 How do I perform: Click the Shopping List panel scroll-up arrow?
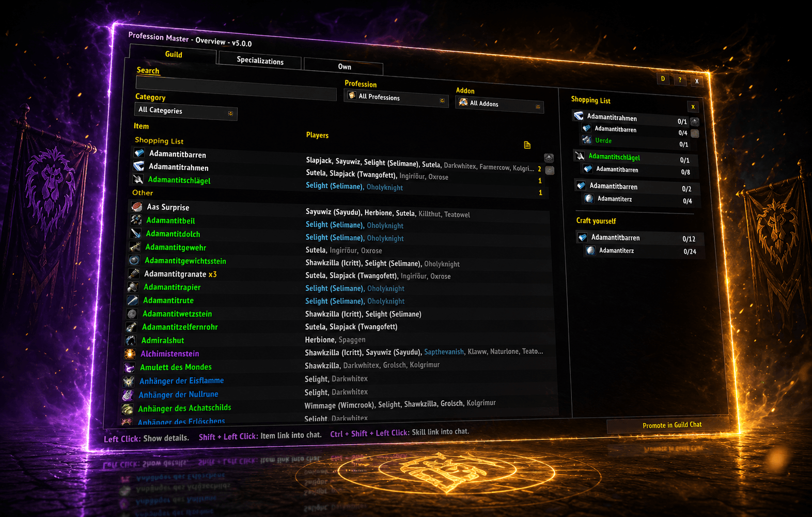pos(695,122)
